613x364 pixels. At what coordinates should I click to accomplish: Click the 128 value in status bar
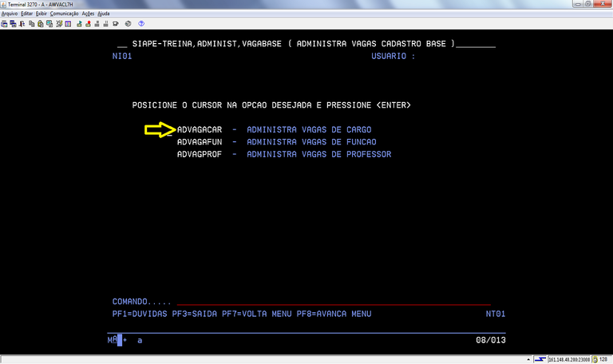point(603,359)
